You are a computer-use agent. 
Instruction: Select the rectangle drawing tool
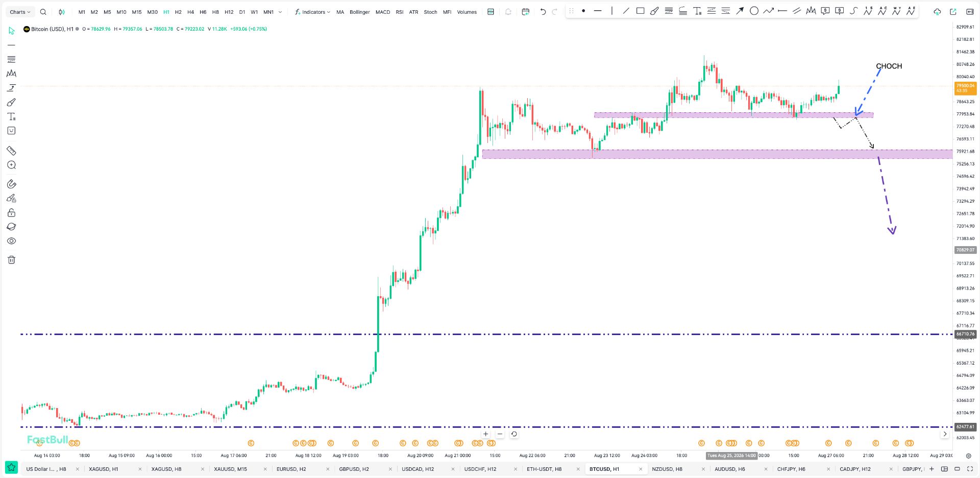[x=640, y=11]
